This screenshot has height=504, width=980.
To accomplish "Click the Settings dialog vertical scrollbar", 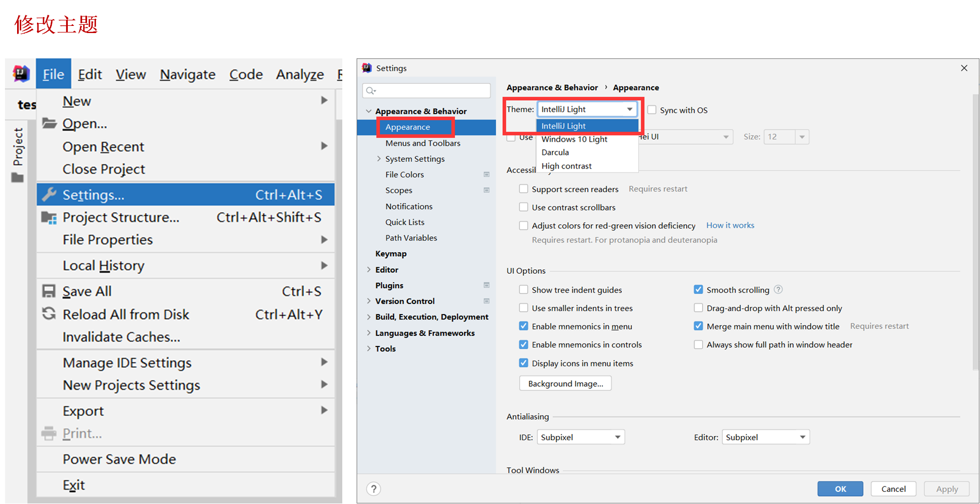I will [976, 231].
